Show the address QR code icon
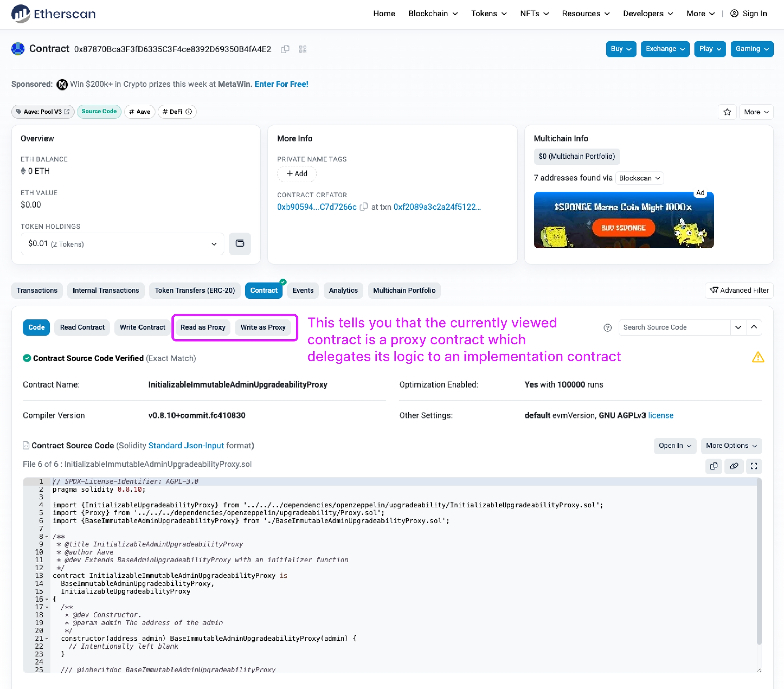 click(303, 49)
